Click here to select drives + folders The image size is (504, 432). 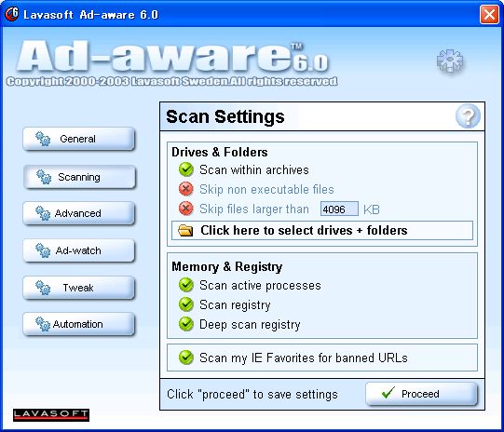click(322, 230)
